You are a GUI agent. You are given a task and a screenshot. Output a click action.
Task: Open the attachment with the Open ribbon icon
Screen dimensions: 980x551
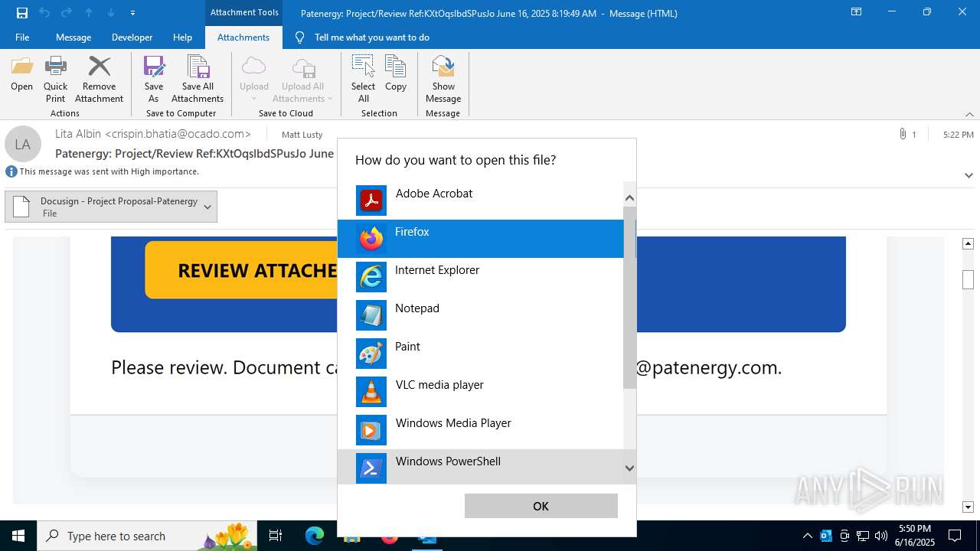(21, 73)
